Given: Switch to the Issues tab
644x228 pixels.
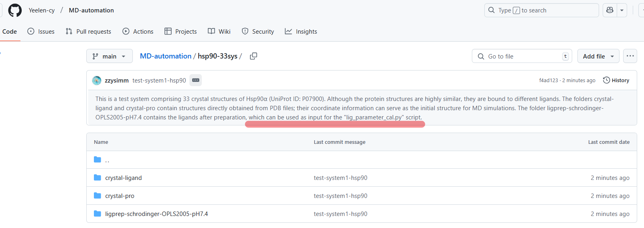Looking at the screenshot, I should point(41,31).
